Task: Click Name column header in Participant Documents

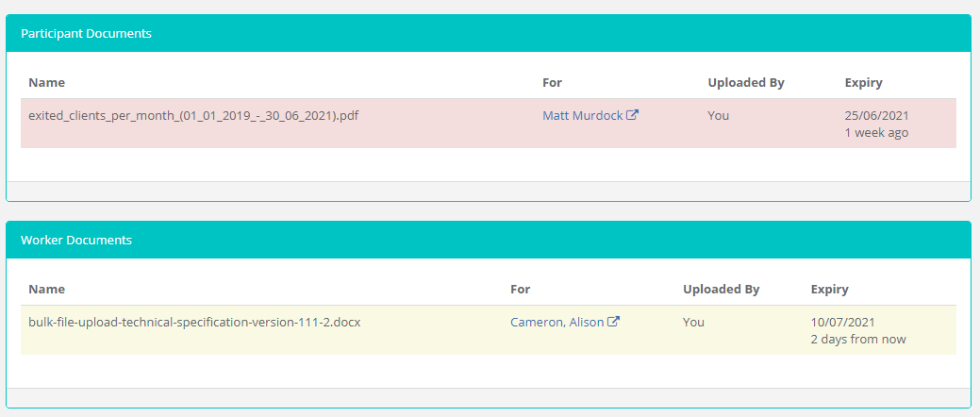Action: [x=47, y=82]
